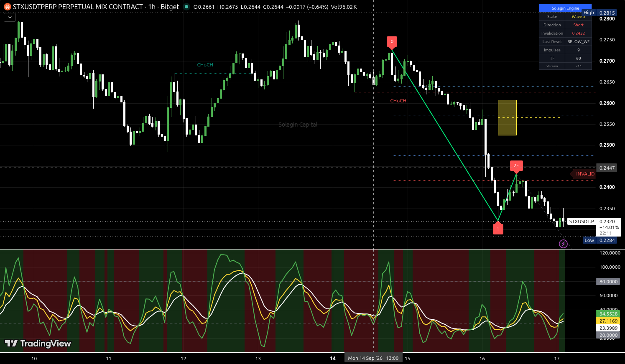Image resolution: width=625 pixels, height=364 pixels.
Task: Click the Mon 14 Sep '26 13:00 time label
Action: click(373, 358)
